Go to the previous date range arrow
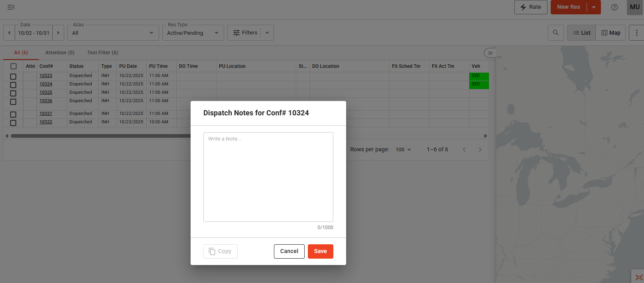The width and height of the screenshot is (644, 283). click(9, 33)
